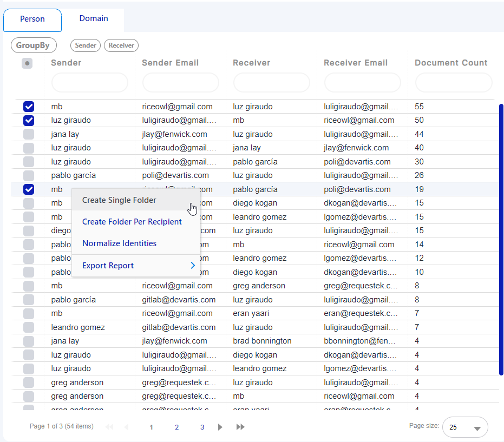
Task: Check the row with document count 26
Action: tap(29, 175)
